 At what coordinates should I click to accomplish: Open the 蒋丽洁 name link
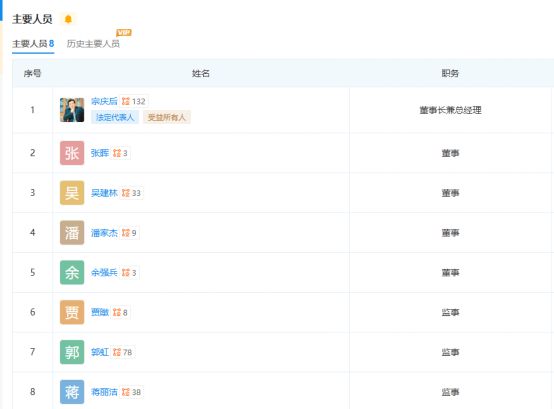104,392
